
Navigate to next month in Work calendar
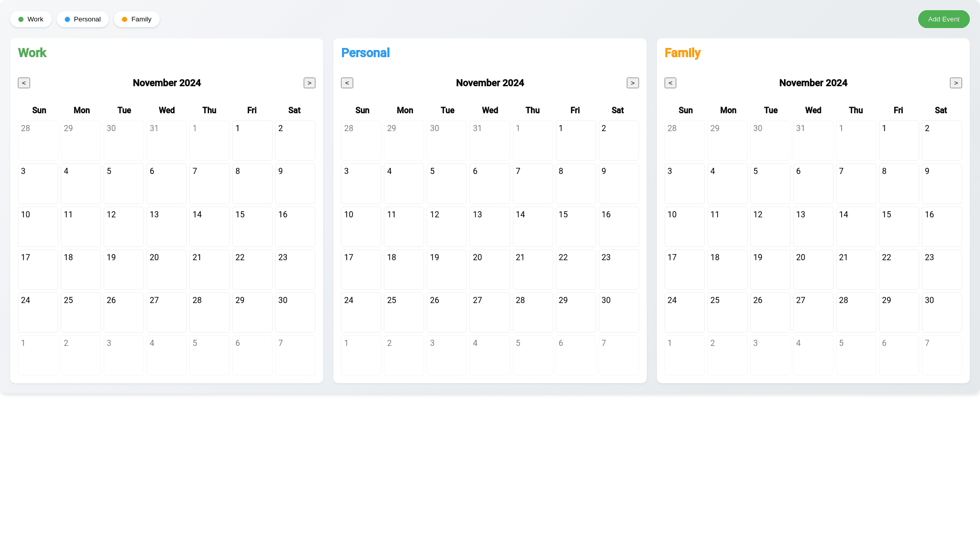[310, 83]
